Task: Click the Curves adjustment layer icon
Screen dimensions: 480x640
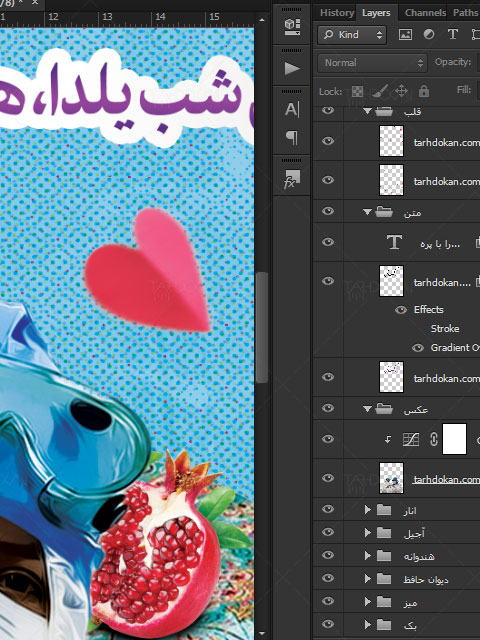Action: (411, 439)
